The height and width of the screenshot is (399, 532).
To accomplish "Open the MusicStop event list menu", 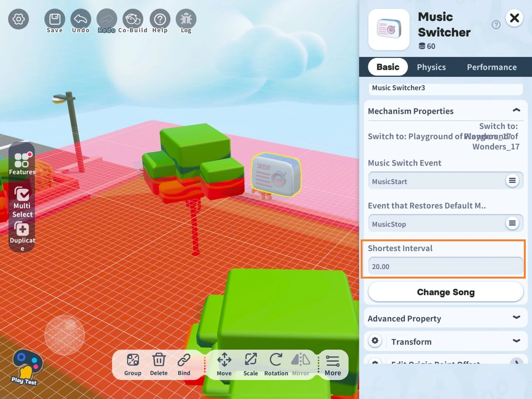I will pos(512,223).
